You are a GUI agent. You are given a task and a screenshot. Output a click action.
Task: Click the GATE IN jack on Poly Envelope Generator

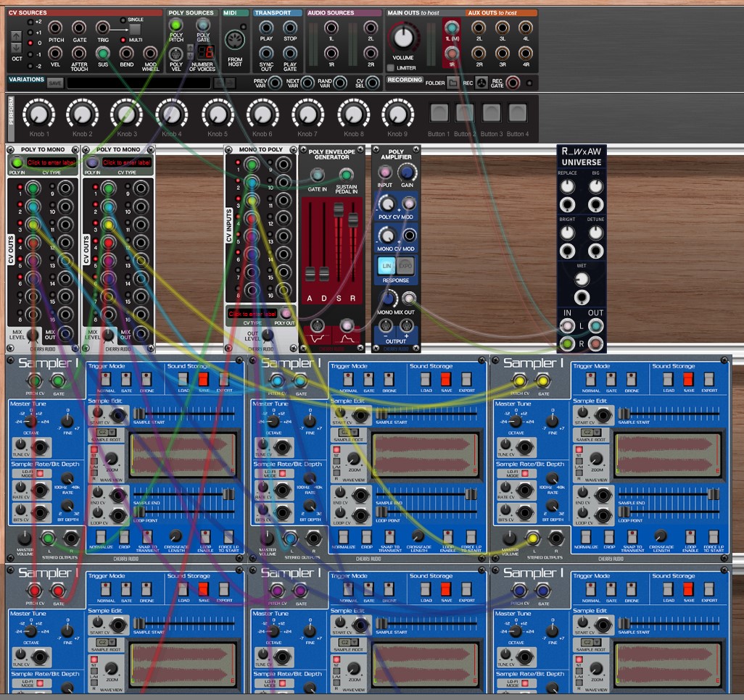pos(317,175)
